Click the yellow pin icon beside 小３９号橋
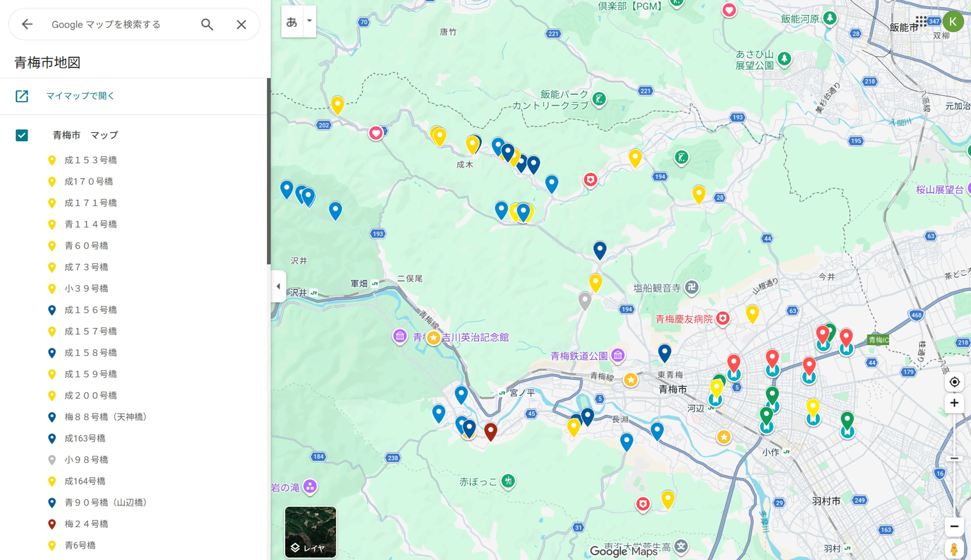The height and width of the screenshot is (560, 971). (52, 289)
